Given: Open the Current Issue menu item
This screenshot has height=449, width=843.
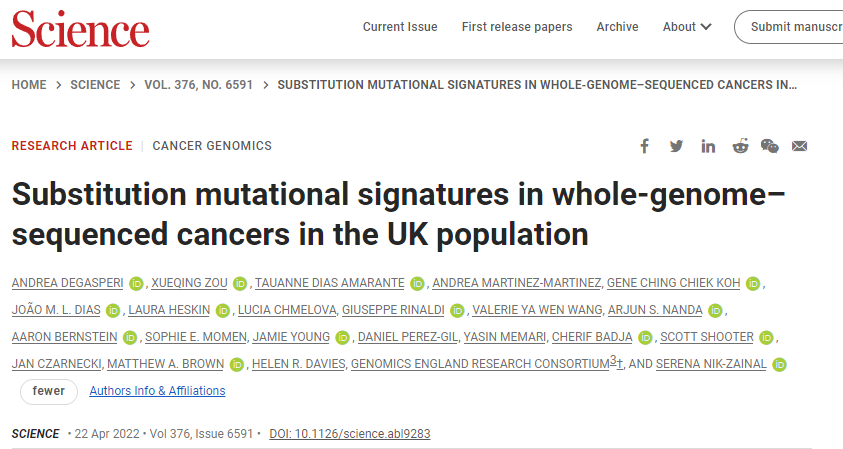Looking at the screenshot, I should 400,27.
